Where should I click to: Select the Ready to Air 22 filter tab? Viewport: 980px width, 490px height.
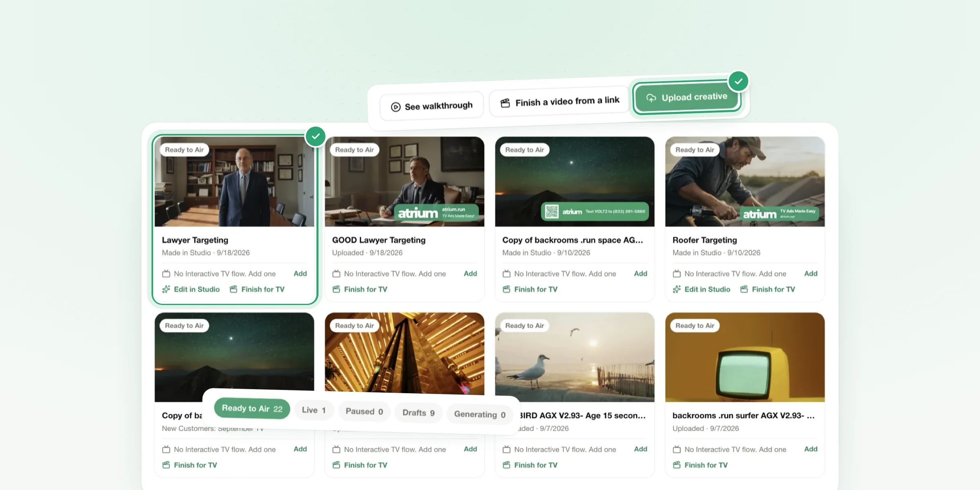[x=252, y=408]
